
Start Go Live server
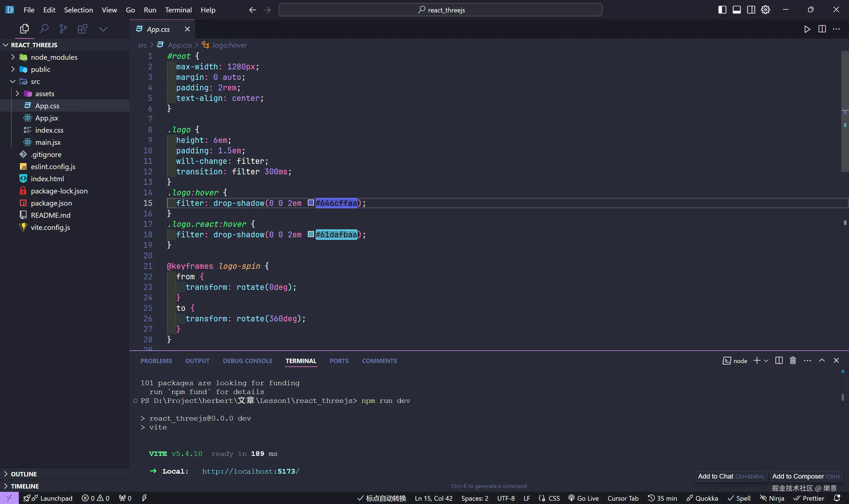583,498
